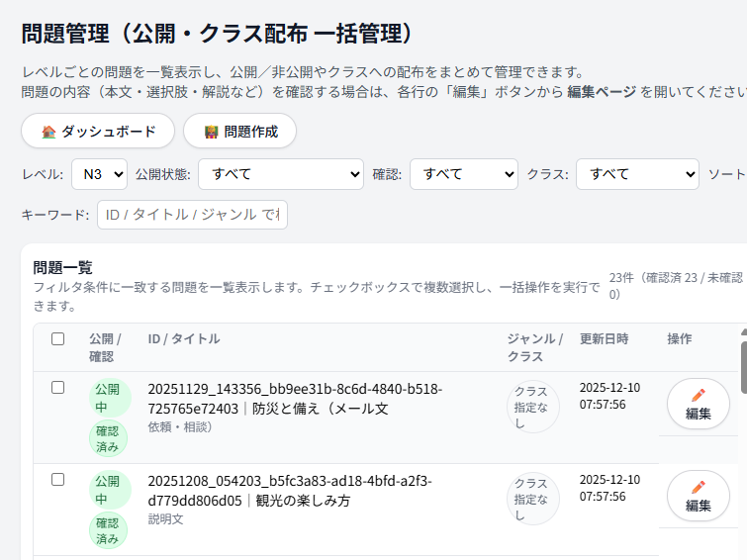Open the クラス filter dropdown
747x560 pixels.
[x=637, y=174]
